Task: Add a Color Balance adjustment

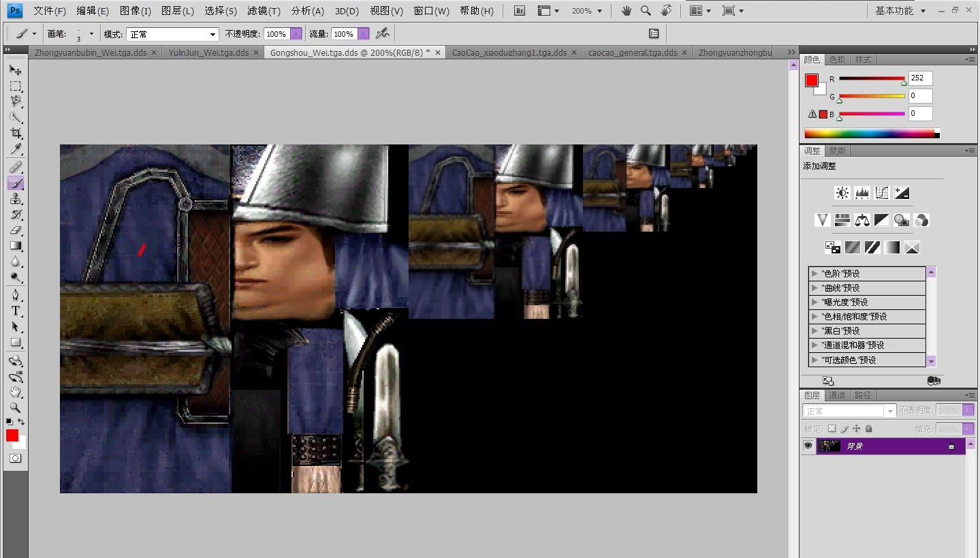Action: coord(862,220)
